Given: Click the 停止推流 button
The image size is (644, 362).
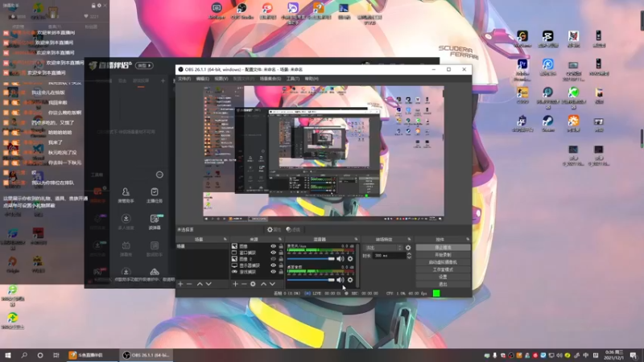Looking at the screenshot, I should pos(443,248).
